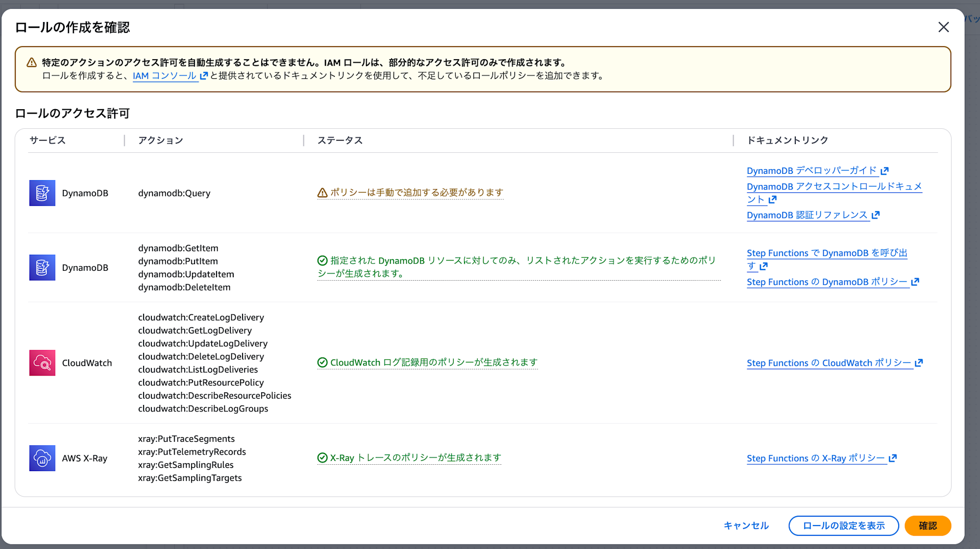This screenshot has width=980, height=549.
Task: Click the AWS X-Ray service icon
Action: click(42, 458)
